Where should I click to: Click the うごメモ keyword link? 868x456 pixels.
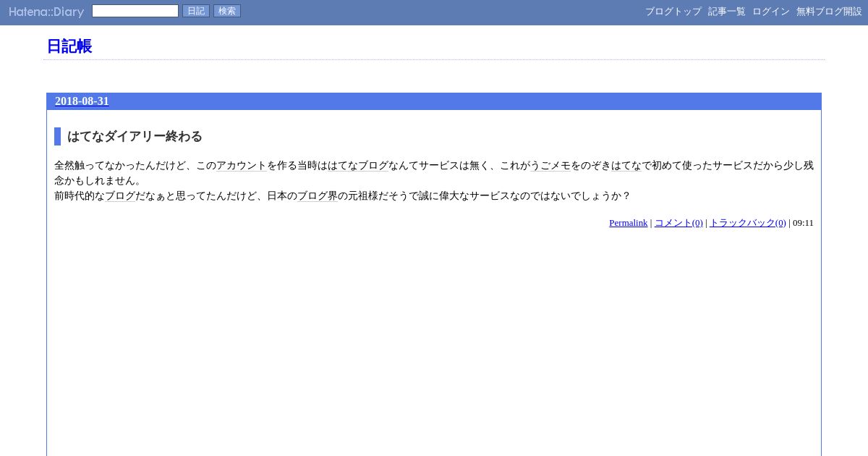pyautogui.click(x=550, y=166)
